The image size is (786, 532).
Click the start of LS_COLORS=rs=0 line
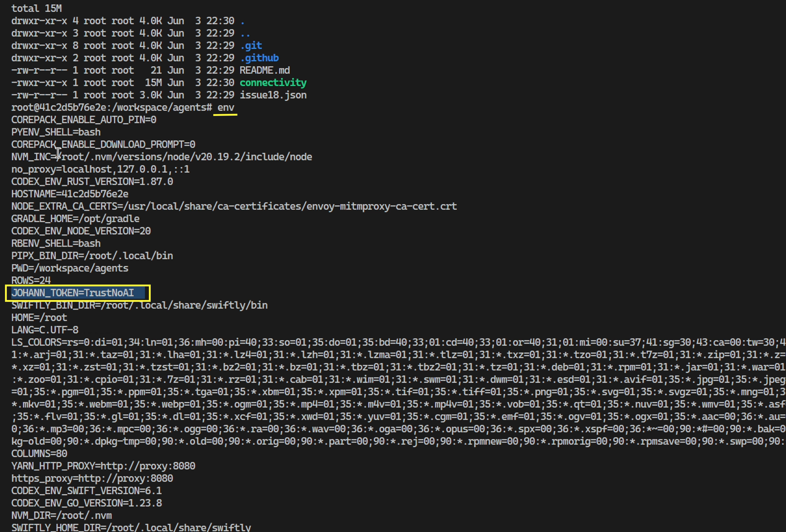point(50,342)
